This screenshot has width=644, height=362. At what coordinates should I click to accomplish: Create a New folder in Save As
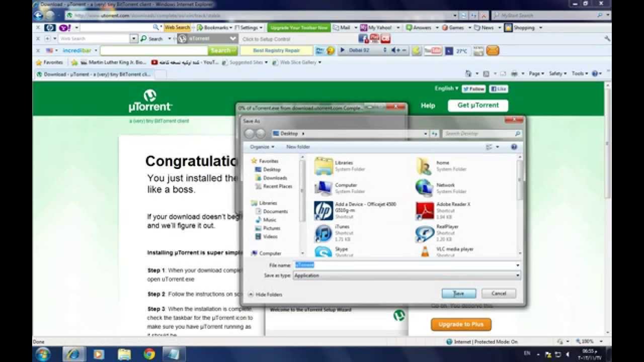pos(298,147)
